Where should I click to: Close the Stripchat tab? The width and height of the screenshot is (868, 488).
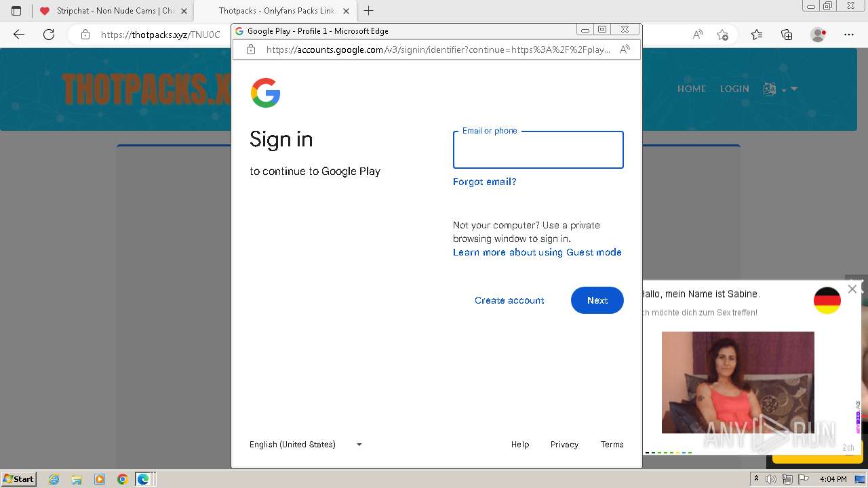[x=184, y=11]
